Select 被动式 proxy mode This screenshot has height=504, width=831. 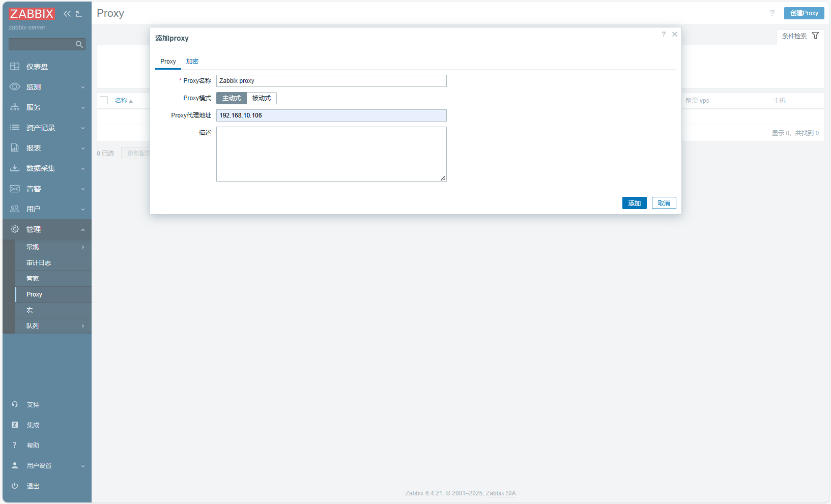tap(262, 98)
